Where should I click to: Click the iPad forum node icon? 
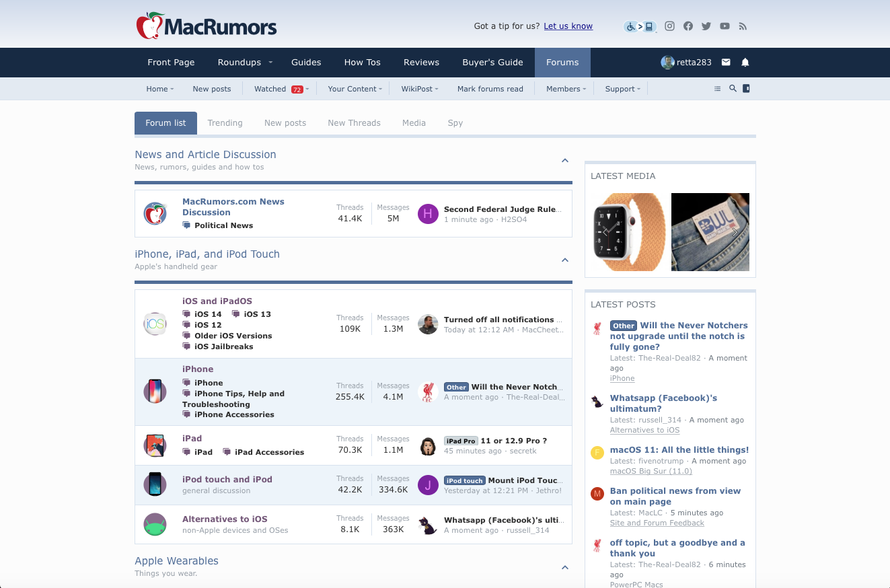click(x=155, y=445)
